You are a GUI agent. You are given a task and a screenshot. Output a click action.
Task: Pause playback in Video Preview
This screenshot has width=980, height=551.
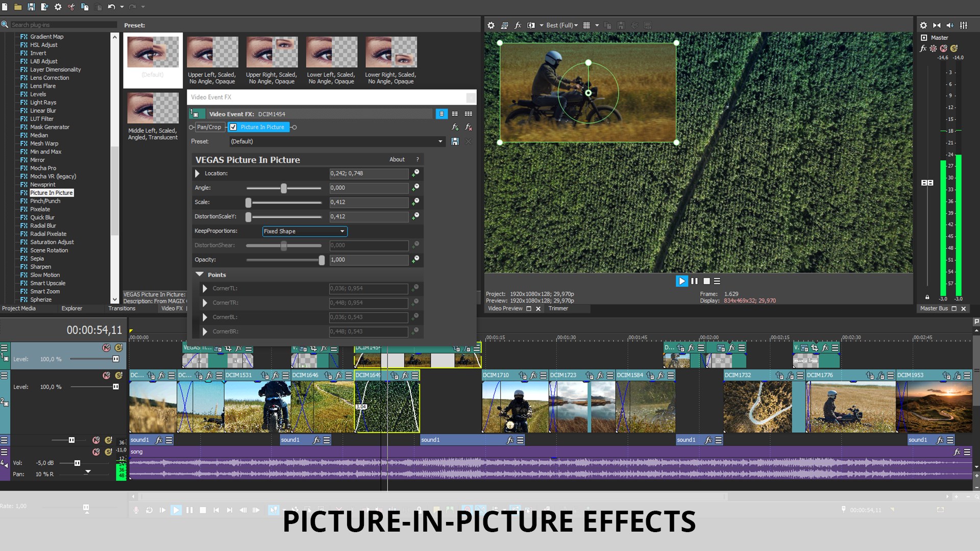click(694, 281)
